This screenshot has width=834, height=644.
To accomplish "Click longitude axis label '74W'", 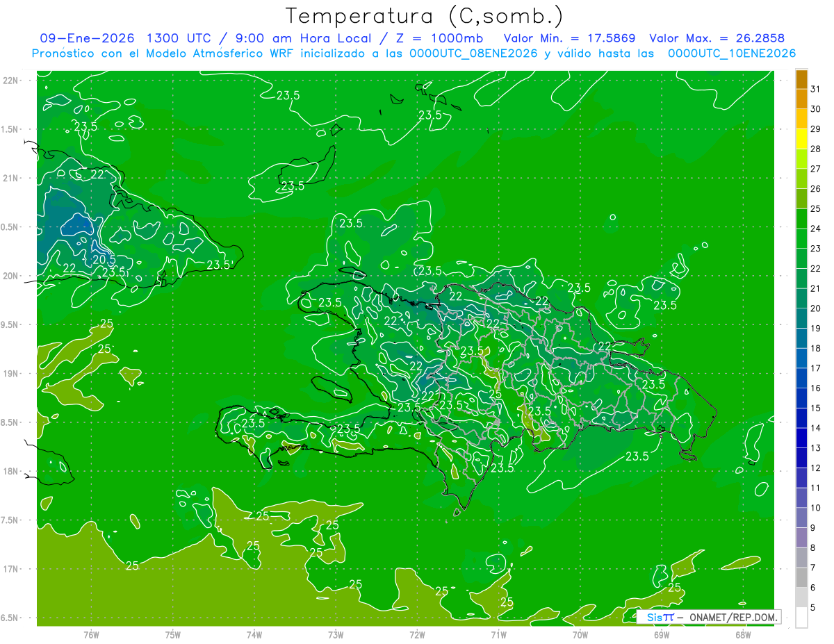I will click(x=254, y=635).
